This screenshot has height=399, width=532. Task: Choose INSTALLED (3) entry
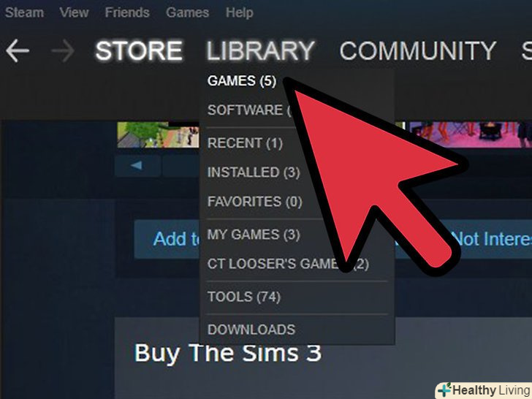point(254,172)
